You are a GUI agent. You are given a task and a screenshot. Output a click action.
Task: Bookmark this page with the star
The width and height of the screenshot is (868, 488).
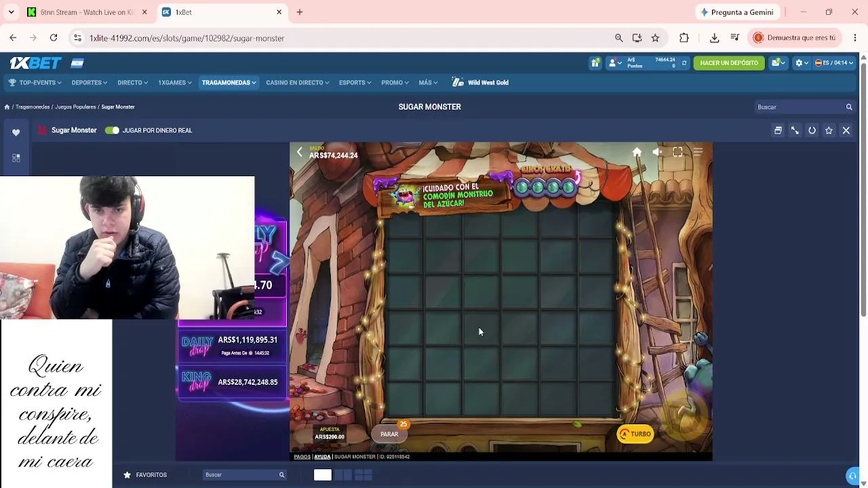pyautogui.click(x=655, y=38)
